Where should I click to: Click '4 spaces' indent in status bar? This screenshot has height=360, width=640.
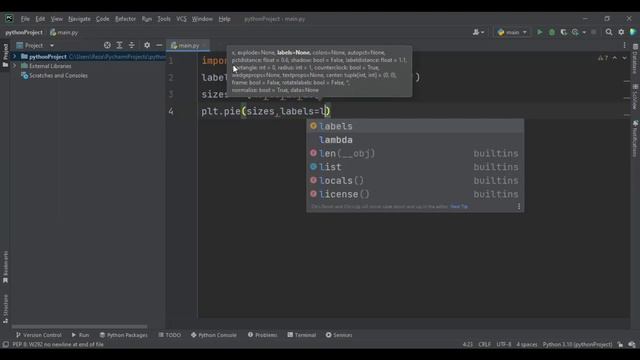pos(527,344)
